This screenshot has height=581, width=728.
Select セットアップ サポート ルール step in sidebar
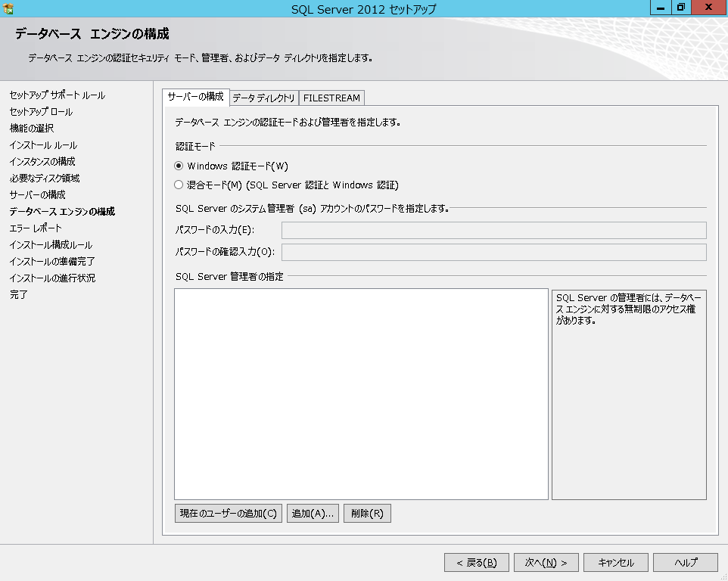click(58, 95)
